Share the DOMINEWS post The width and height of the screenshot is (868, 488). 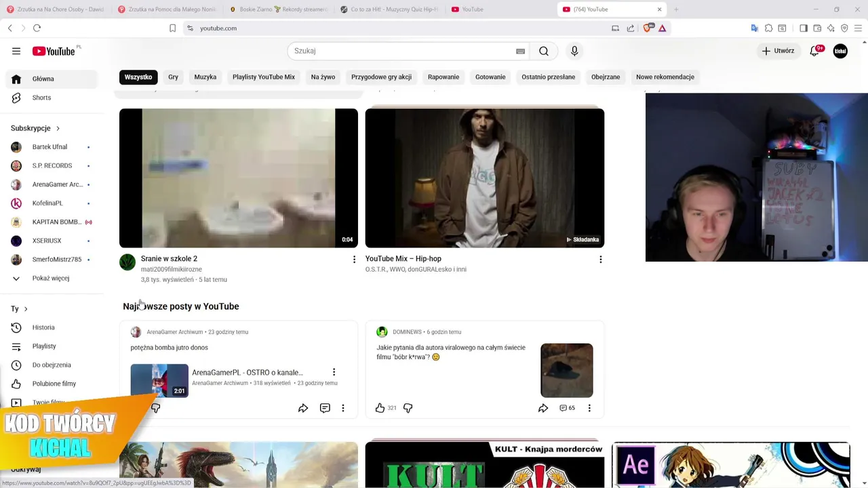coord(543,408)
